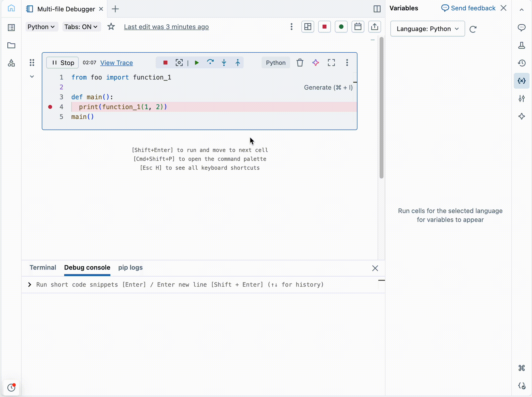Toggle the side-by-side panel layout icon
The height and width of the screenshot is (397, 532).
click(x=377, y=9)
